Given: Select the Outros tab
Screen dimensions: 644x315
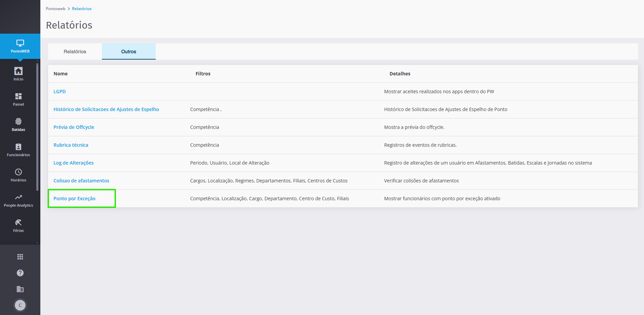Looking at the screenshot, I should [129, 51].
